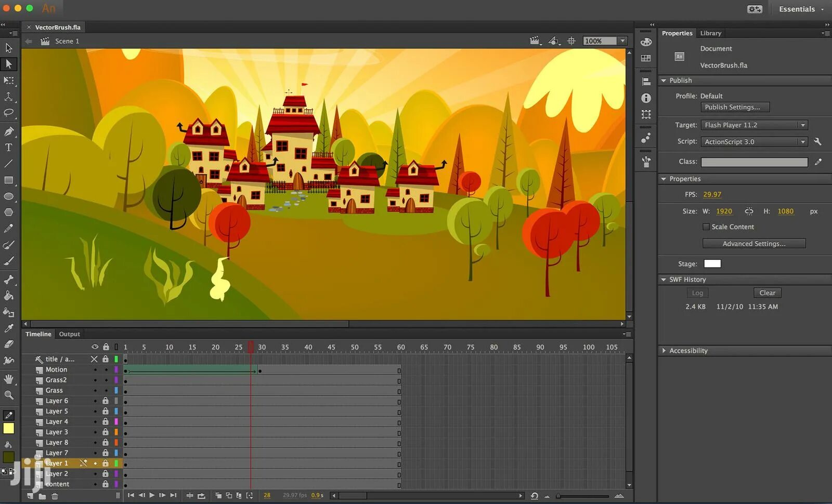This screenshot has width=832, height=504.
Task: Click the timeline zoom slider
Action: click(583, 496)
